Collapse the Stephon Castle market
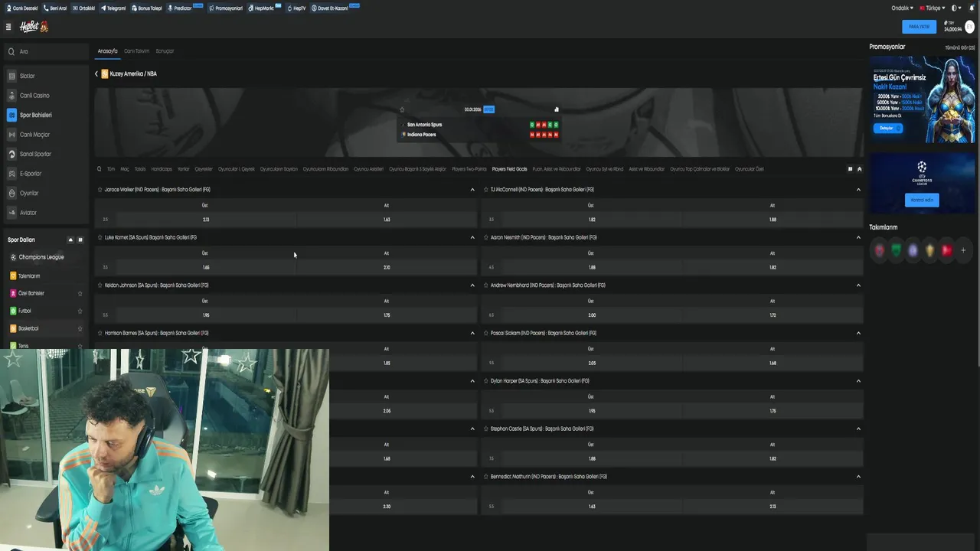Screen dimensions: 980x551 point(858,429)
